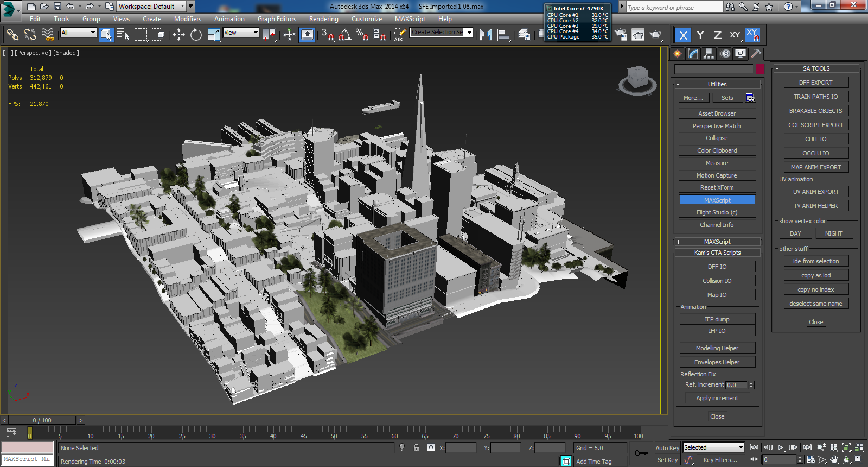Activate the Select and Rotate tool
868x467 pixels.
click(x=196, y=35)
